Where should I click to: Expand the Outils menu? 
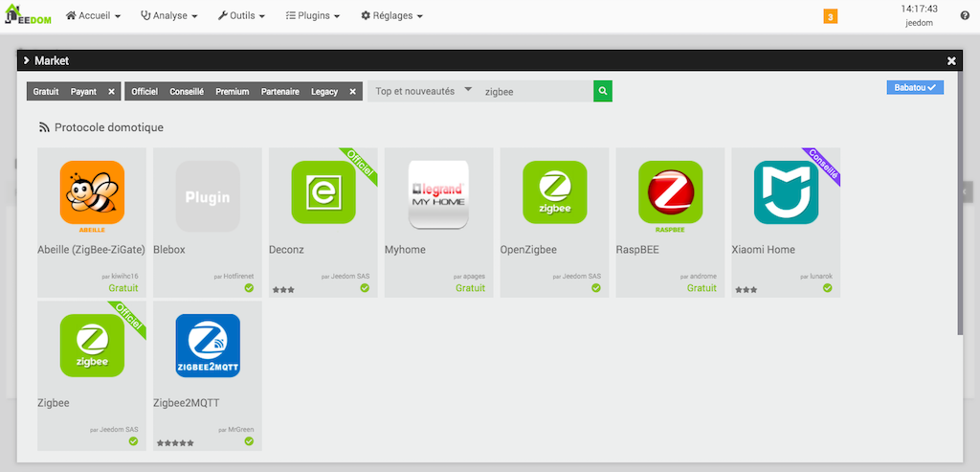[x=241, y=15]
